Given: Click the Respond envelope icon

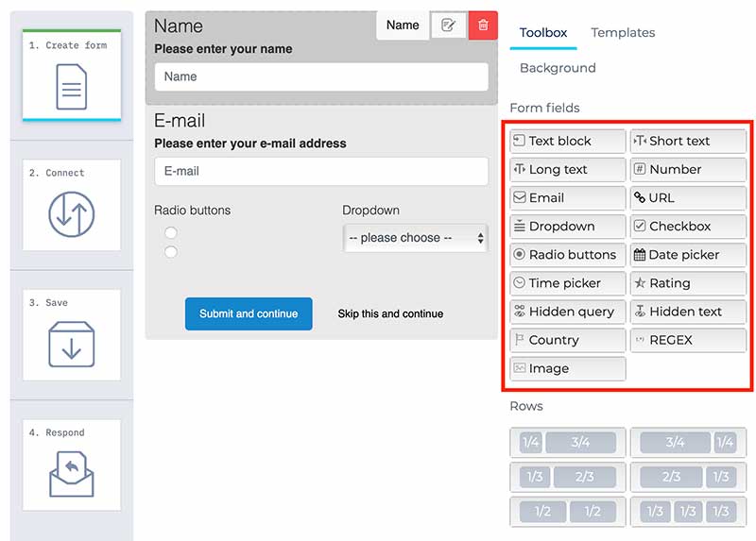Looking at the screenshot, I should pyautogui.click(x=72, y=475).
